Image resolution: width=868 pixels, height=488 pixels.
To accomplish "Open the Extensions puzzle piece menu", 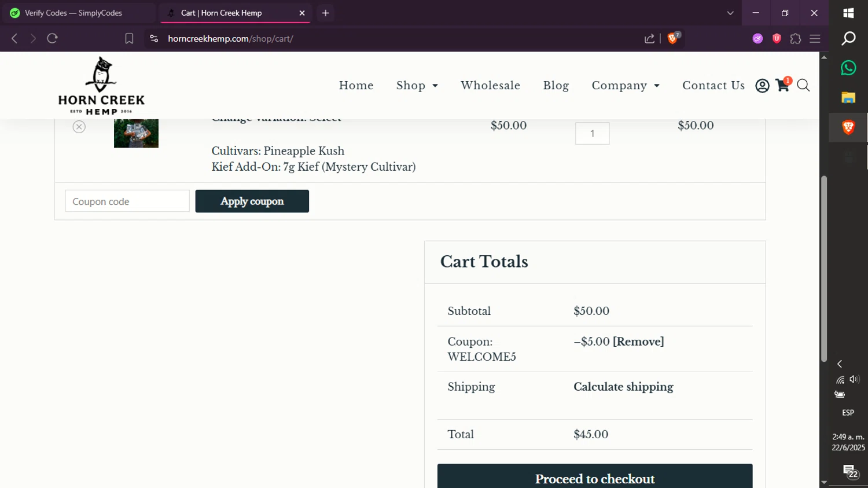I will (796, 38).
